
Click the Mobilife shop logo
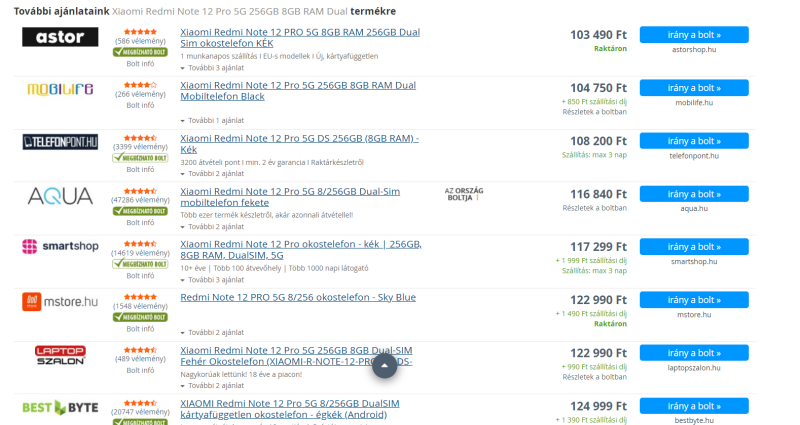[x=60, y=90]
